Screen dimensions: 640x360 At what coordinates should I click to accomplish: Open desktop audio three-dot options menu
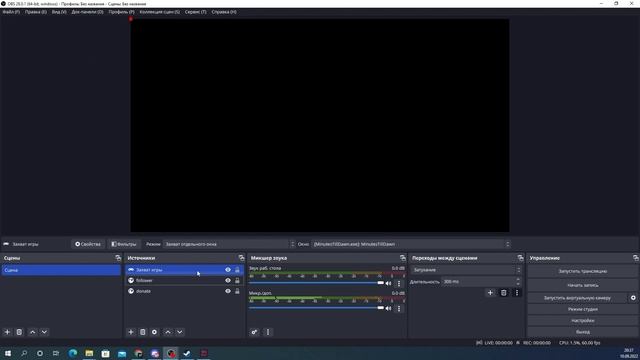click(399, 283)
